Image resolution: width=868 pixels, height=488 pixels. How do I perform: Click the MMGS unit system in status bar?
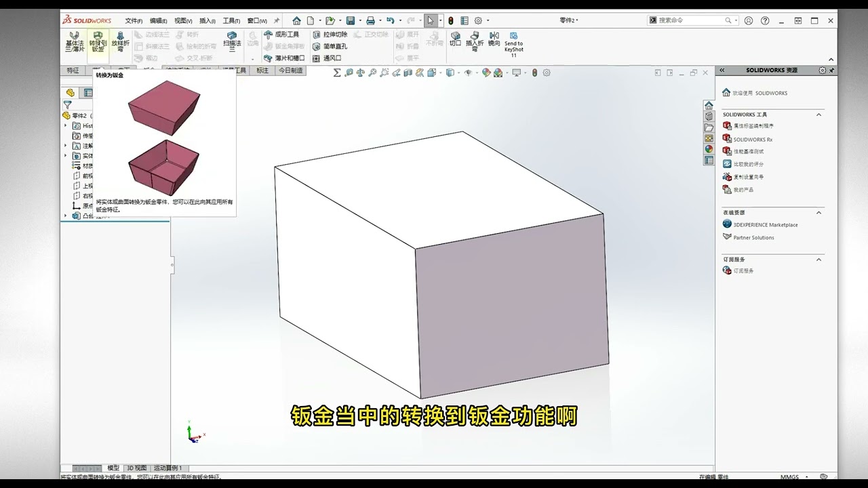point(789,476)
